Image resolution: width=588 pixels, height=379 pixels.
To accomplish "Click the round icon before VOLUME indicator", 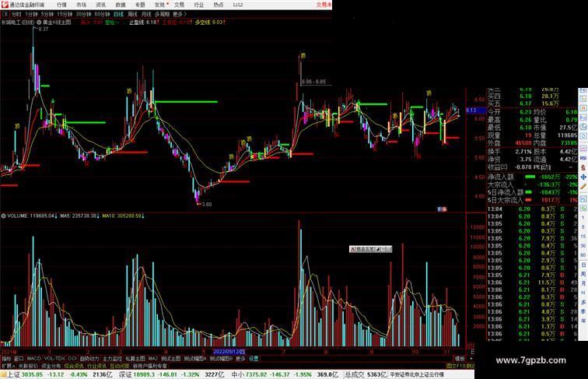I will [3, 216].
